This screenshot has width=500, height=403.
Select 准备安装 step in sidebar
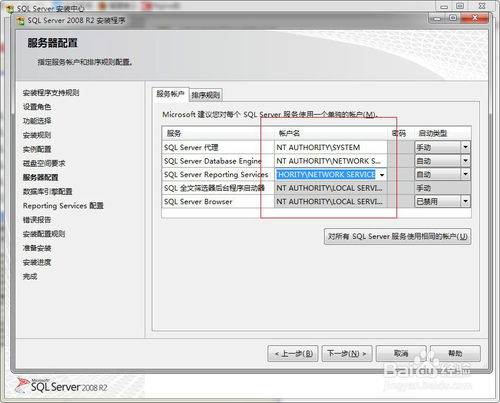coord(37,248)
